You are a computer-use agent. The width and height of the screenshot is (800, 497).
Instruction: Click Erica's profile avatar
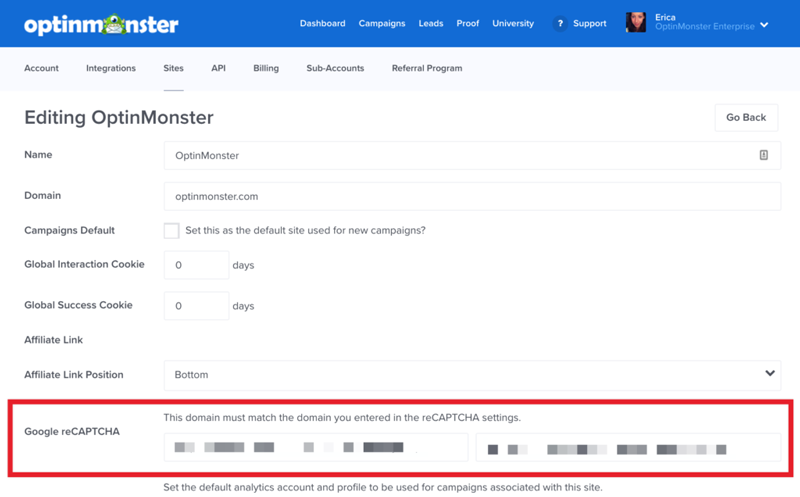pyautogui.click(x=636, y=22)
